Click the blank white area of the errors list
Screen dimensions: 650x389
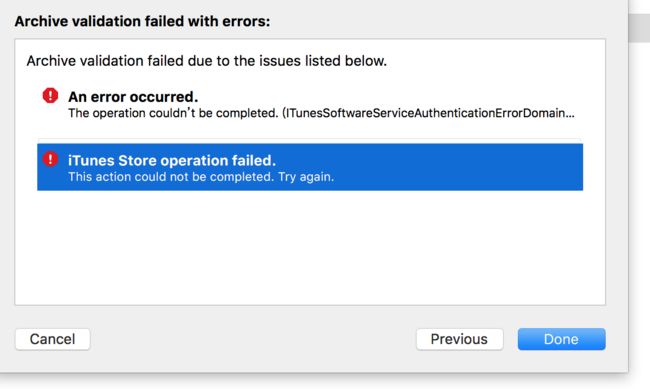(x=310, y=249)
